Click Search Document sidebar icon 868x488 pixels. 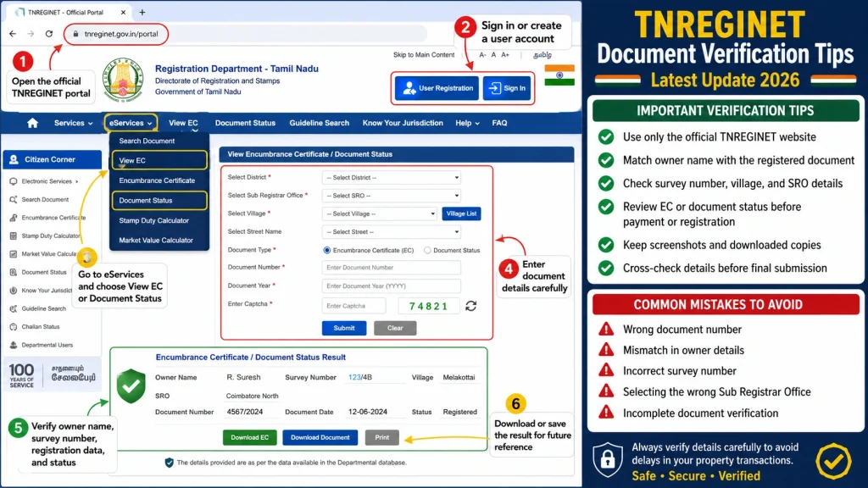(14, 199)
